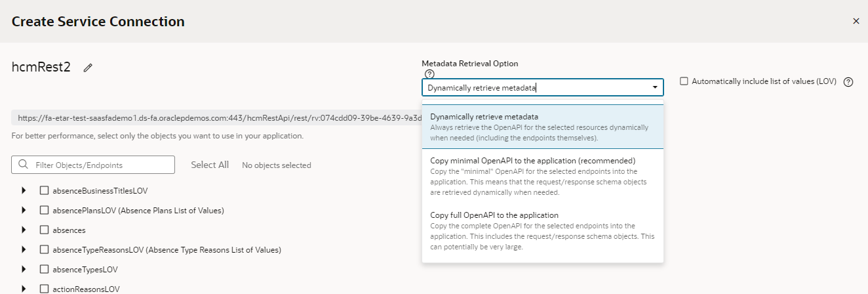Viewport: 868px width, 294px height.
Task: Expand the absencePlansLOV node
Action: [x=24, y=211]
